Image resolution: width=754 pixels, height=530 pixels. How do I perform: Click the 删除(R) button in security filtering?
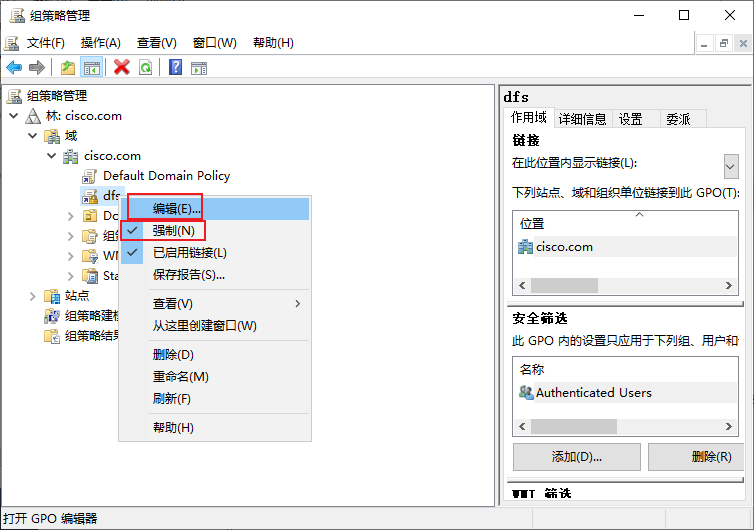pos(696,457)
